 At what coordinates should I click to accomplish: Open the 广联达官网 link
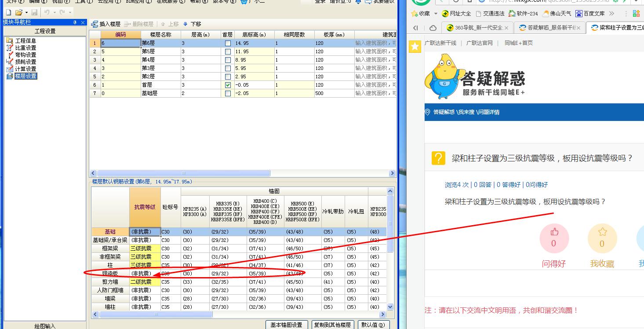[x=479, y=43]
